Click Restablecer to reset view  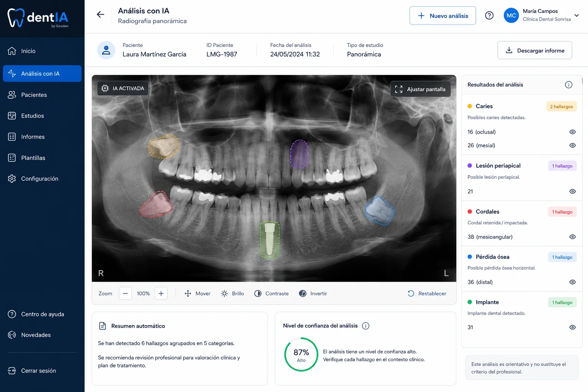point(427,294)
